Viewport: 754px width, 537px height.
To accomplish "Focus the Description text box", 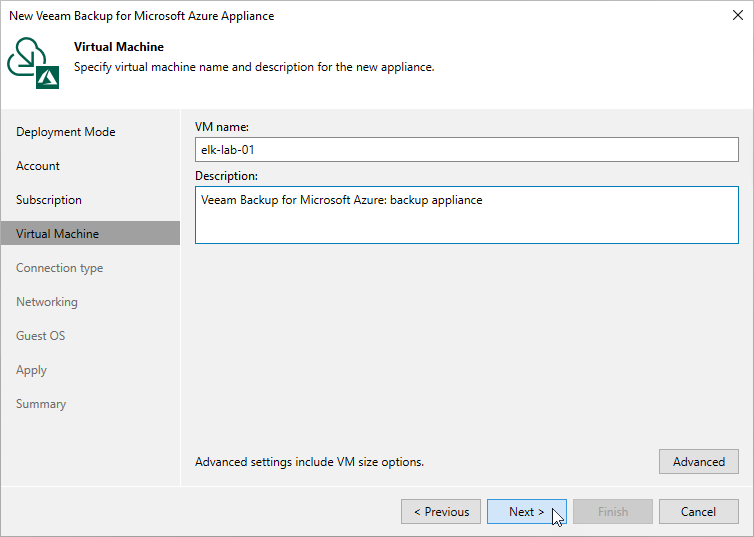I will click(x=466, y=215).
